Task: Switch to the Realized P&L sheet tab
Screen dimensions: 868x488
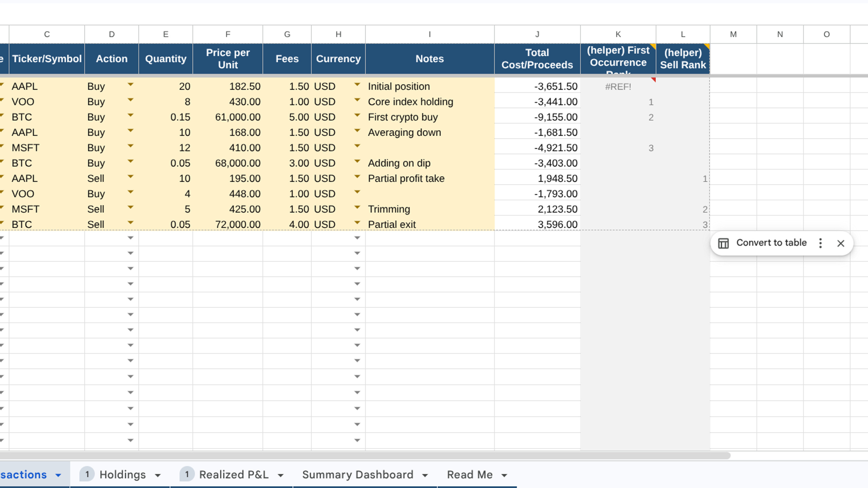Action: click(x=234, y=474)
